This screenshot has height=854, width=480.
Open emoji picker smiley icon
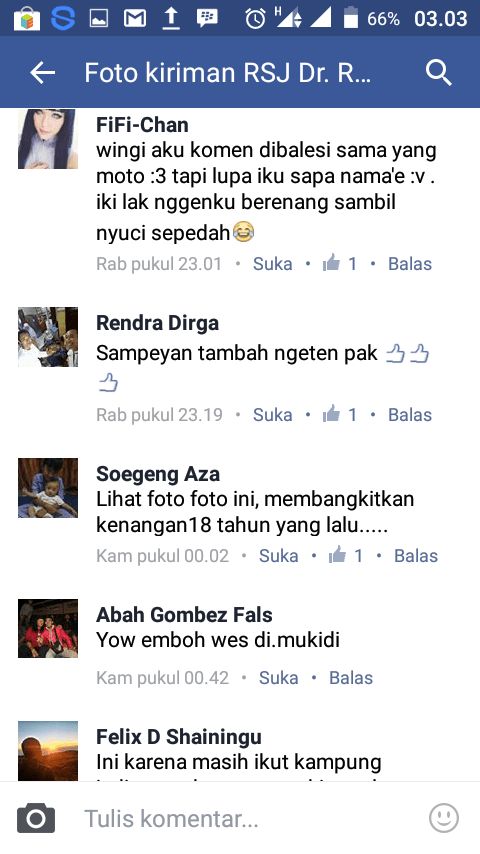[444, 818]
